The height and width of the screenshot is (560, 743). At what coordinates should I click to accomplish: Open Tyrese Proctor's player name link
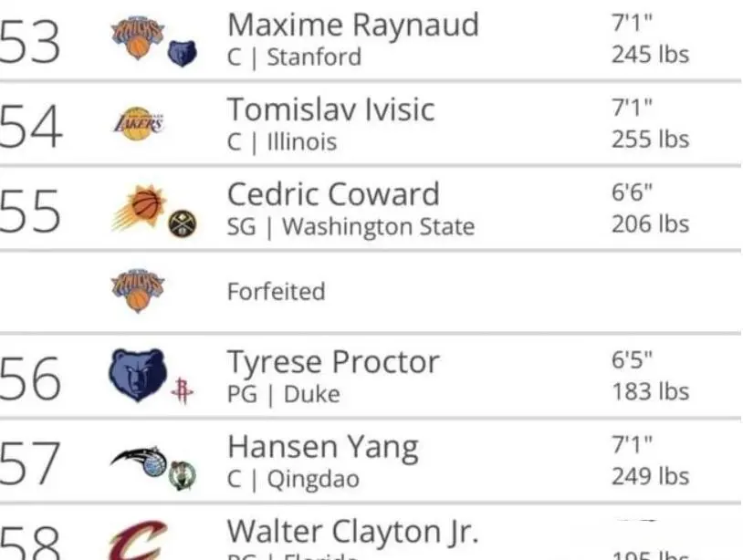tap(333, 363)
